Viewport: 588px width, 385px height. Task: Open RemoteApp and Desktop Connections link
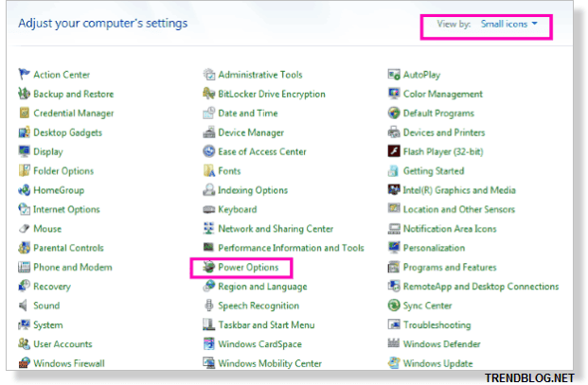(481, 287)
